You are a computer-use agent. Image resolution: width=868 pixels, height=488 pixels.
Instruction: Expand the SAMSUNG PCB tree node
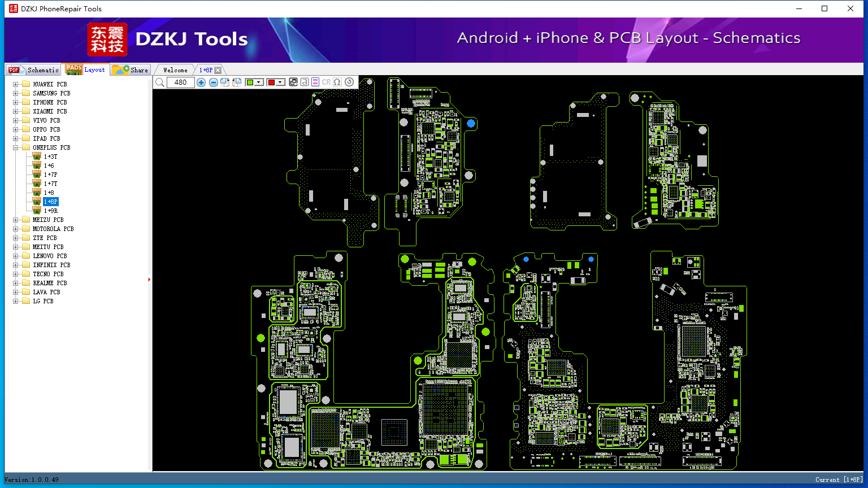tap(16, 93)
